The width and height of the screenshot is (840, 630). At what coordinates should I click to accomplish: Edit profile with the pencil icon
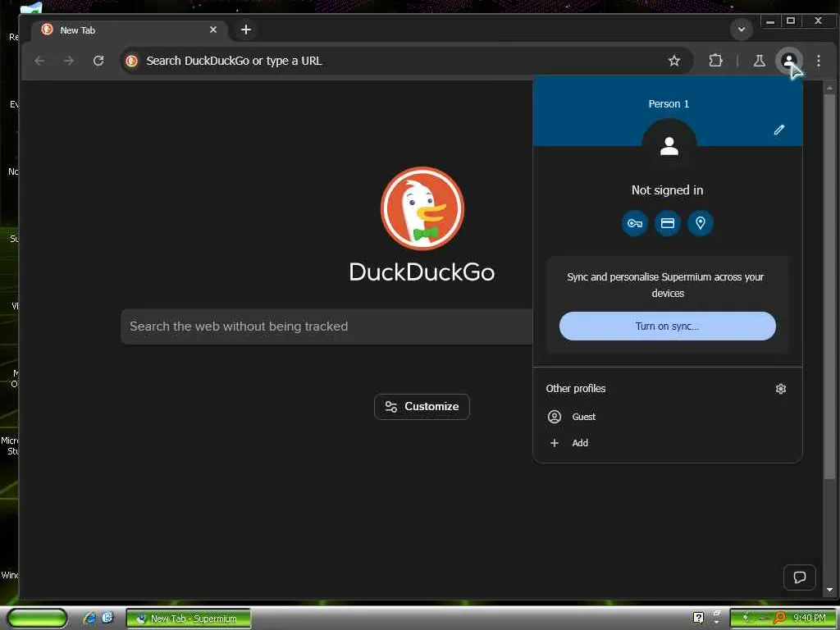(x=779, y=130)
